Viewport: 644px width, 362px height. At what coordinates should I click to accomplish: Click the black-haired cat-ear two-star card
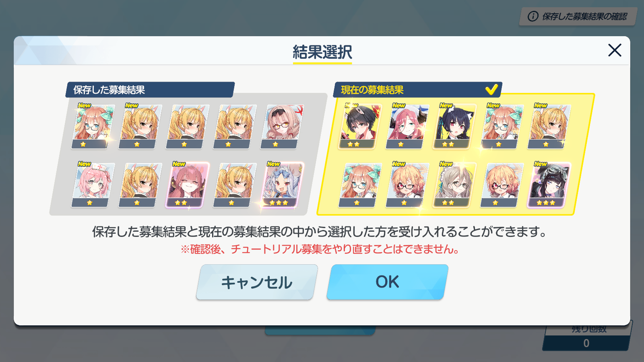(455, 127)
